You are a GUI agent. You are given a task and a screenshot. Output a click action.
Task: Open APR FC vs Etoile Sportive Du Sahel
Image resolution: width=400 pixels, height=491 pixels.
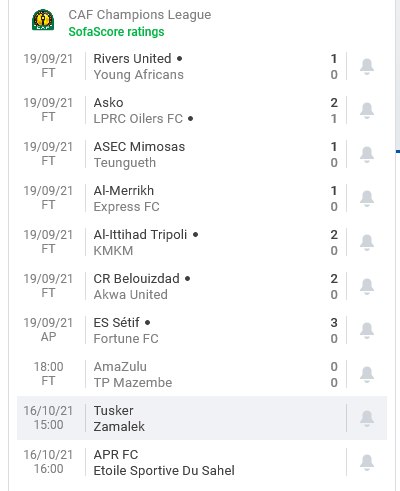click(x=182, y=462)
